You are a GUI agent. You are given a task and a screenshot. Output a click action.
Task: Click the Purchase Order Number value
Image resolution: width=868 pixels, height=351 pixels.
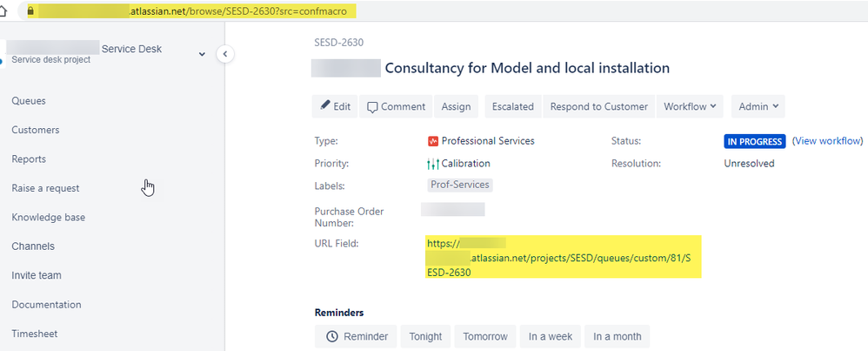coord(453,209)
